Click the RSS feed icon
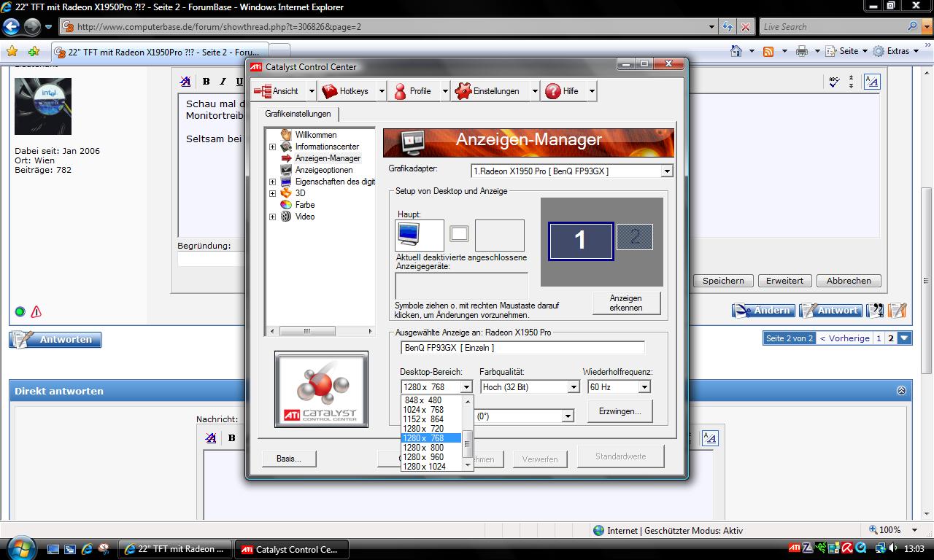 pos(768,51)
